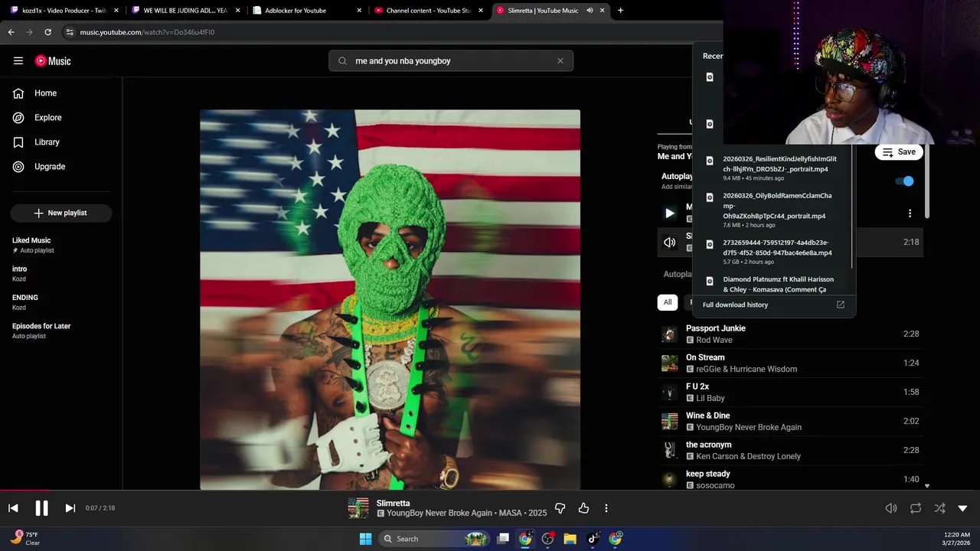Screen dimensions: 980x551
Task: Open a new browser tab
Action: coord(620,11)
